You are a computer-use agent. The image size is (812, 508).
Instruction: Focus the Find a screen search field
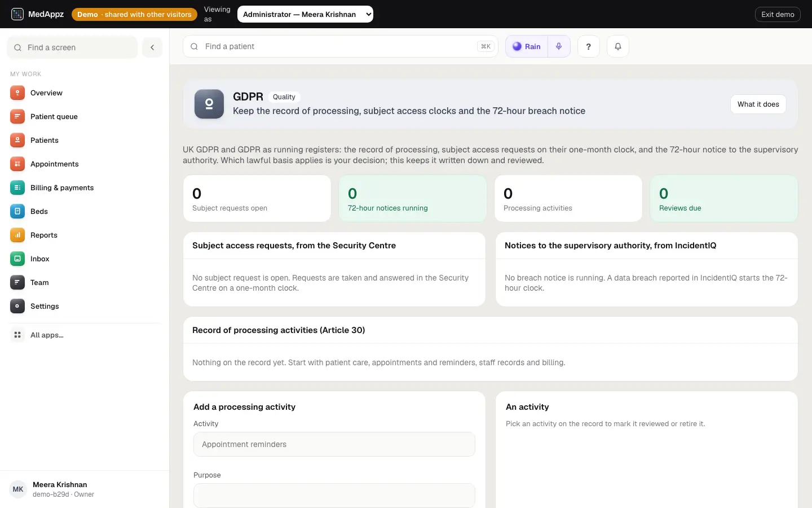point(72,47)
